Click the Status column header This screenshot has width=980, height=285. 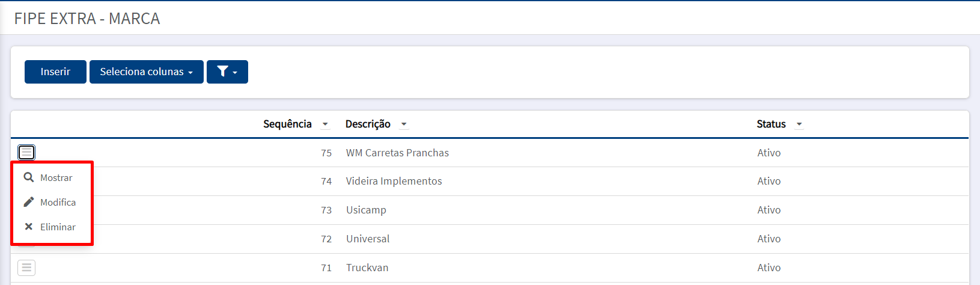(771, 124)
